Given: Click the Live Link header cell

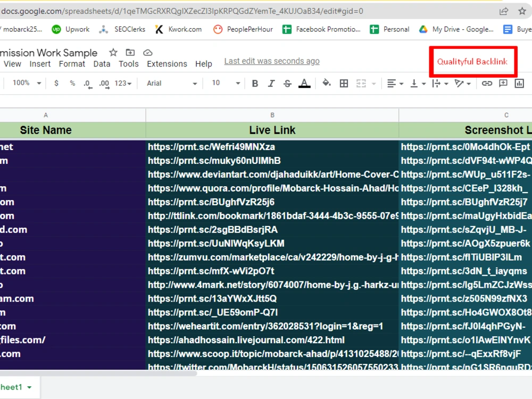Looking at the screenshot, I should point(272,130).
